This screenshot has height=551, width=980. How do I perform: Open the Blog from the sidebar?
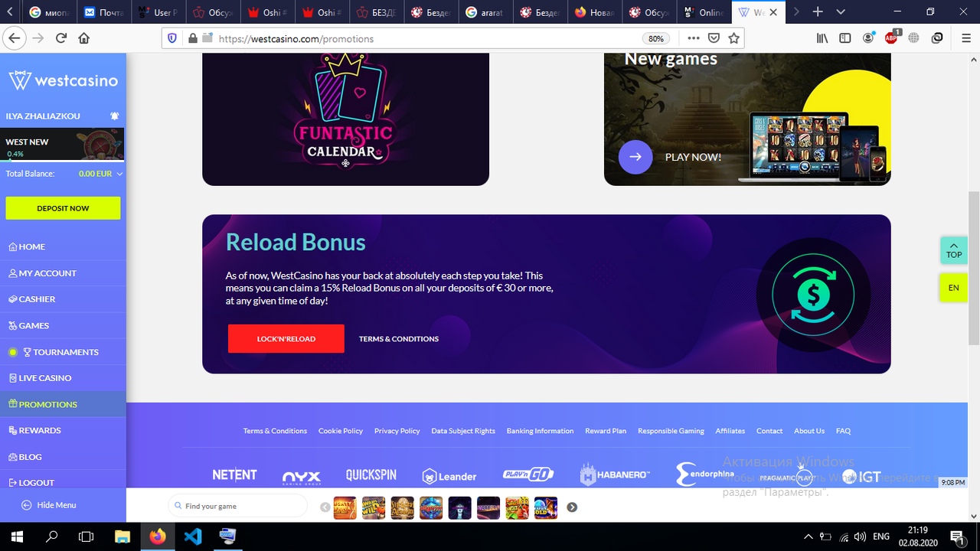coord(63,457)
